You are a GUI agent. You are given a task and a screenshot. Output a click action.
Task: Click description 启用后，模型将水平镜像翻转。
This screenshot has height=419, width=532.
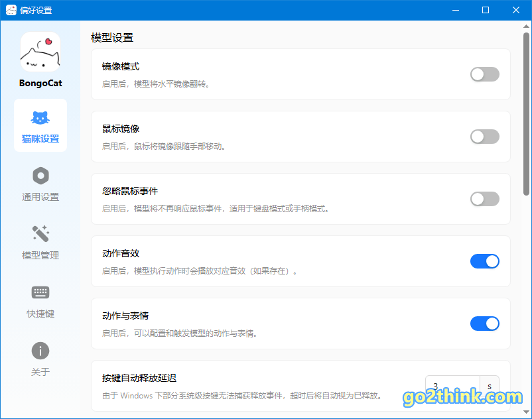[156, 84]
